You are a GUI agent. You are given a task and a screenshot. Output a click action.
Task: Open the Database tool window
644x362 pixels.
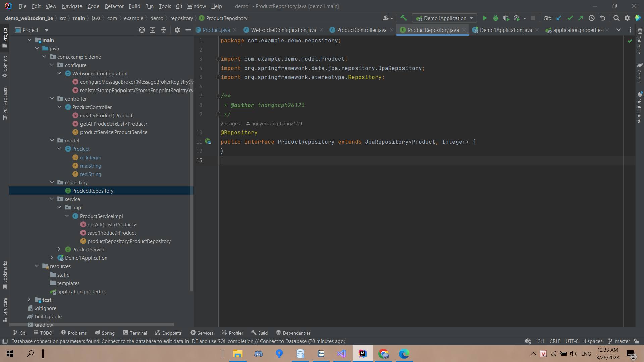pyautogui.click(x=639, y=41)
